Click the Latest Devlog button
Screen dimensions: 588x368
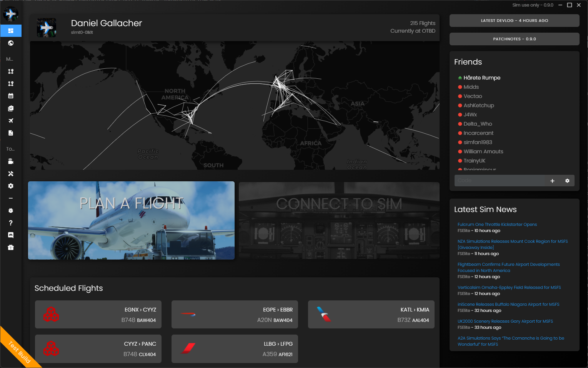pos(514,21)
